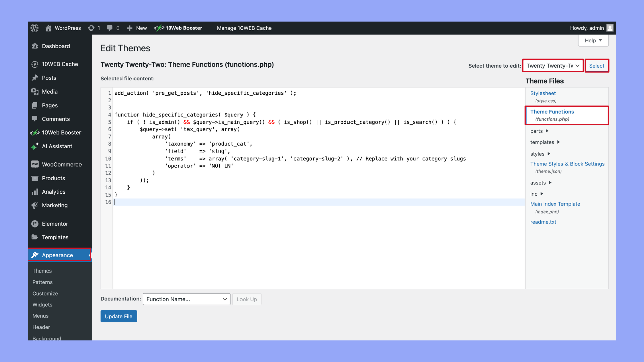The image size is (644, 362).
Task: Open AI Assistant sidebar item
Action: tap(57, 146)
